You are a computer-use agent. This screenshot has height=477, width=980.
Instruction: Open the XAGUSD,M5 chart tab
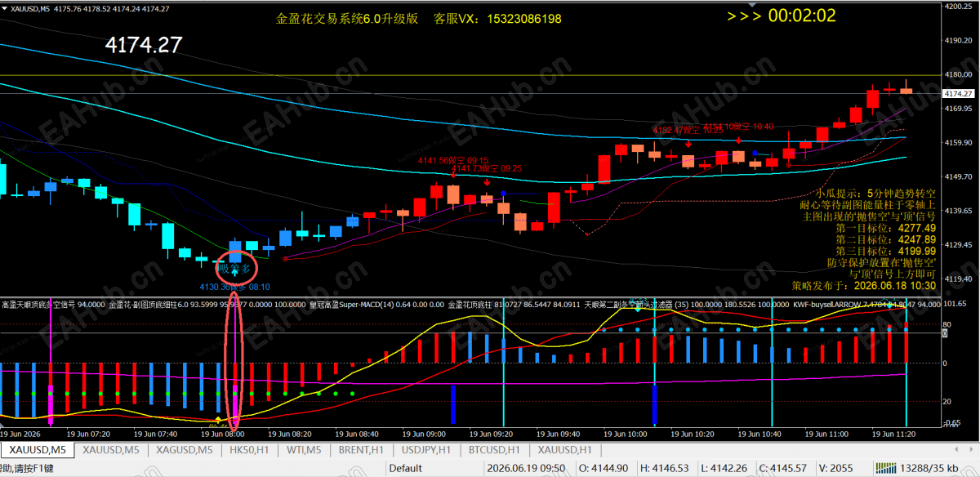tap(185, 450)
